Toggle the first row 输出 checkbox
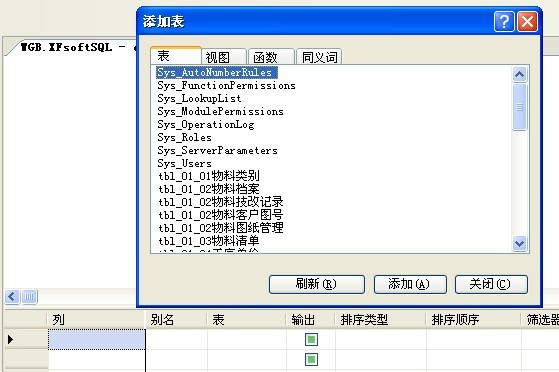 tap(311, 339)
